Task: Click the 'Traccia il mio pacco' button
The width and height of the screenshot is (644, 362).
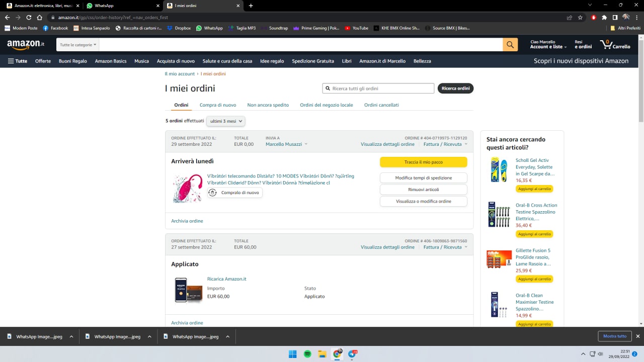Action: [423, 162]
